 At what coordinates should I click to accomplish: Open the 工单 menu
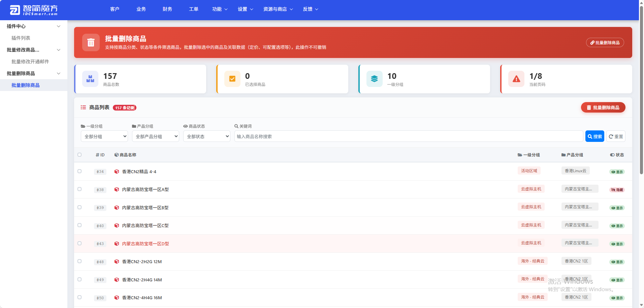pyautogui.click(x=194, y=9)
